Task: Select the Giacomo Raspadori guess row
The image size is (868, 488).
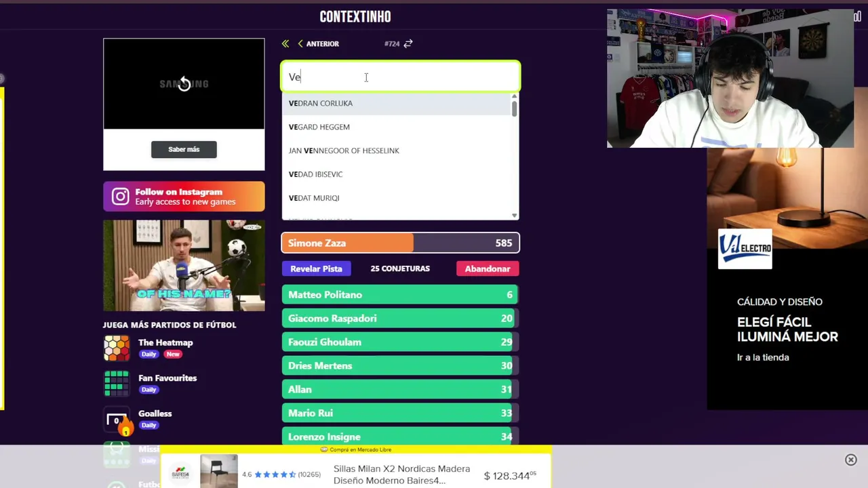Action: (401, 319)
